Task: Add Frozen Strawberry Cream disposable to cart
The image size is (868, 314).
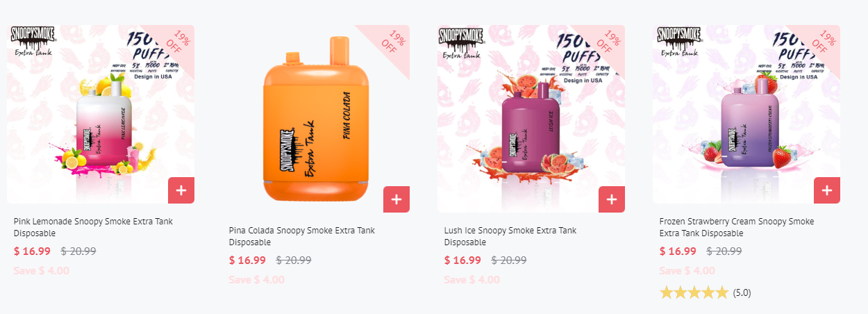Action: [x=827, y=190]
